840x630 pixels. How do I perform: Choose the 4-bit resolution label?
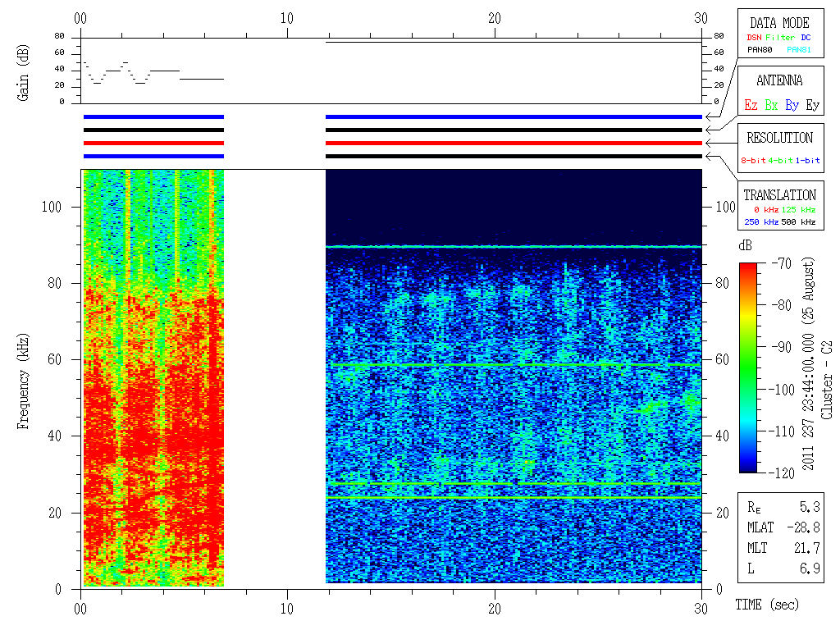click(782, 161)
